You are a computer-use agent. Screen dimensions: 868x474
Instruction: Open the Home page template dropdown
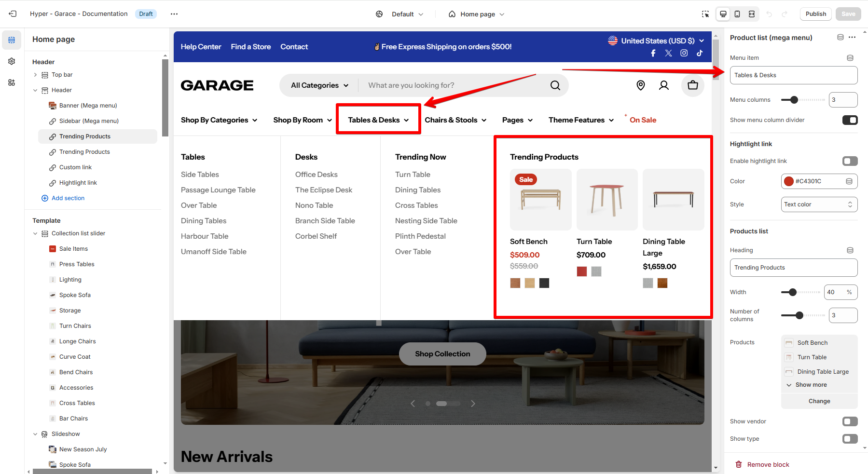476,14
